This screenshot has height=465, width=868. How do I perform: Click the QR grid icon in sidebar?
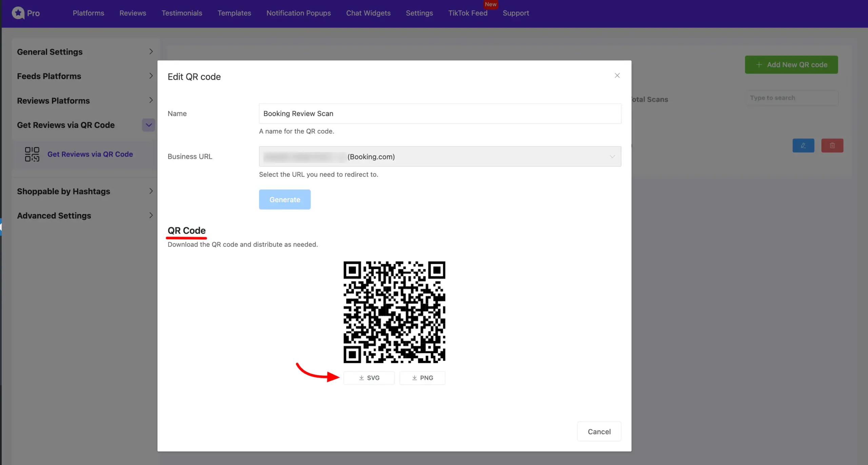click(x=32, y=154)
